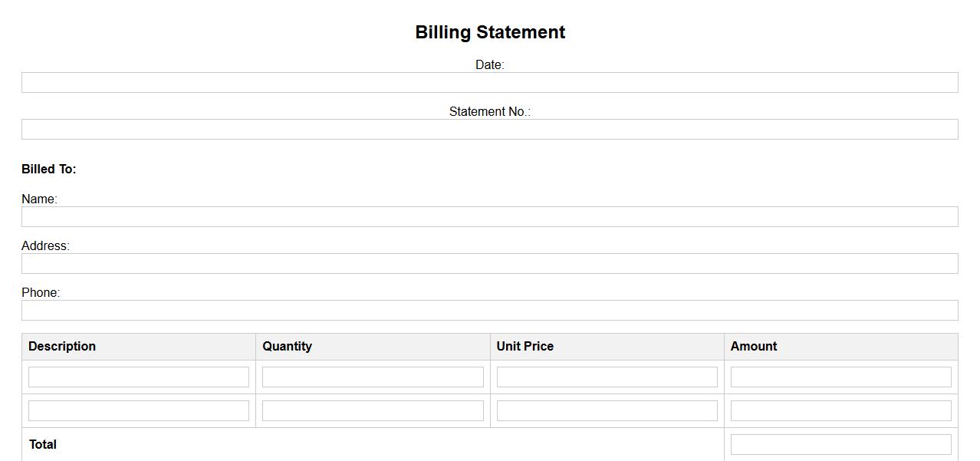Select the Unit Price column header
This screenshot has height=461, width=980.
525,347
